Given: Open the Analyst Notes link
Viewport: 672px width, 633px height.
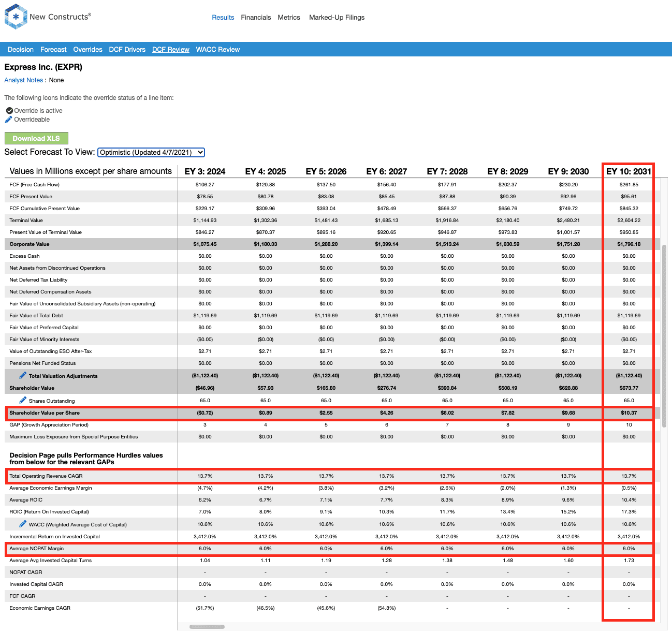Looking at the screenshot, I should pyautogui.click(x=24, y=80).
